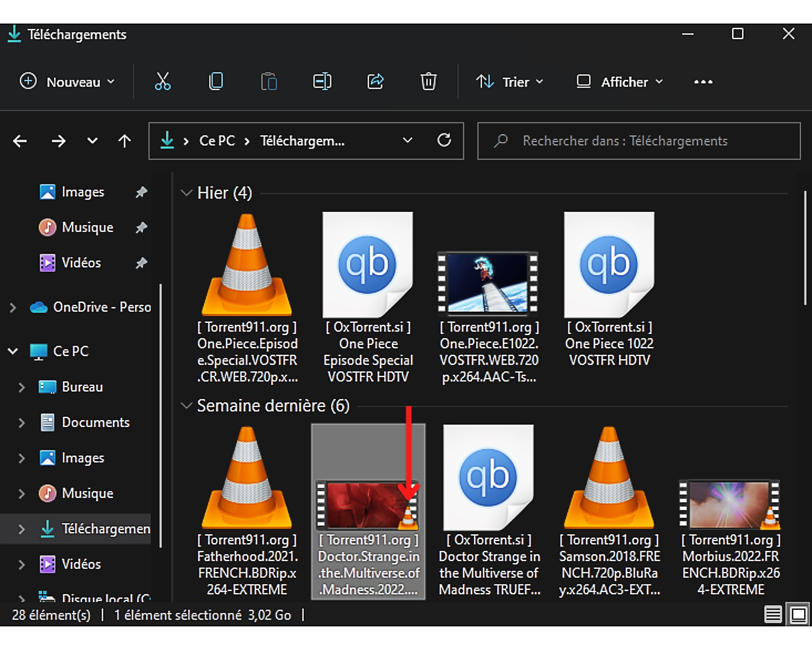Unpin Images from quick access
This screenshot has height=650, width=812.
[x=141, y=192]
